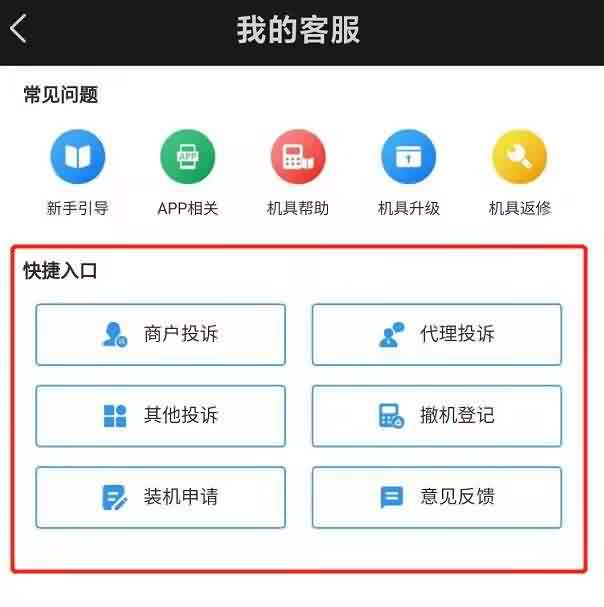Open the 装机申请 button
Viewport: 604px width, 607px height.
click(161, 497)
